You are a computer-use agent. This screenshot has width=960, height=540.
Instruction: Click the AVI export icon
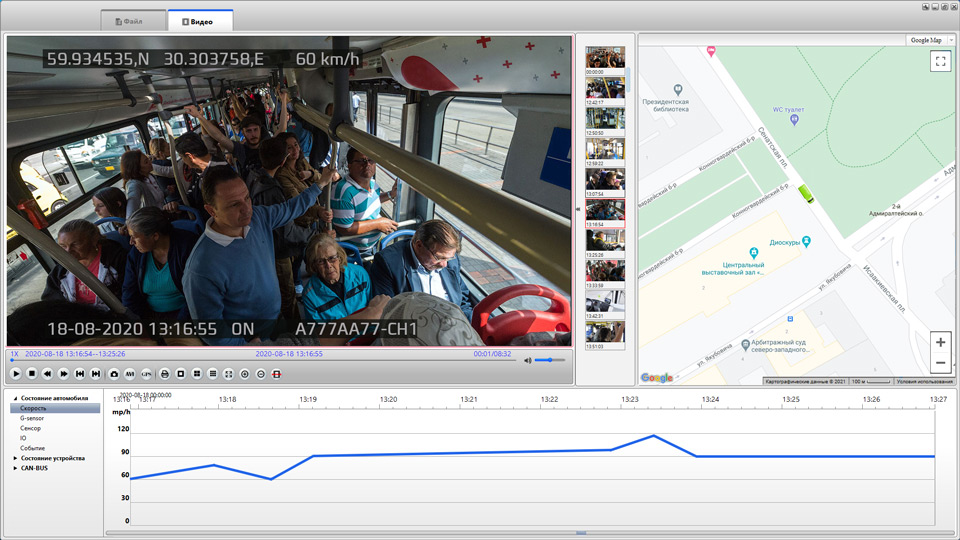pyautogui.click(x=130, y=373)
